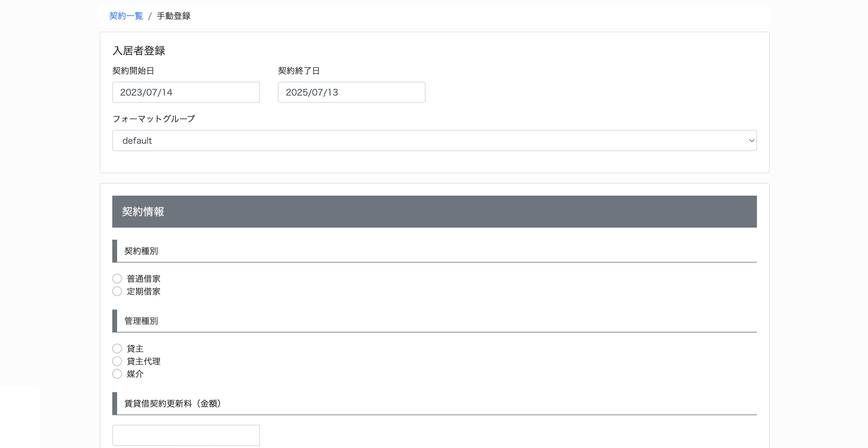Select the 普通借家 radio button

117,279
